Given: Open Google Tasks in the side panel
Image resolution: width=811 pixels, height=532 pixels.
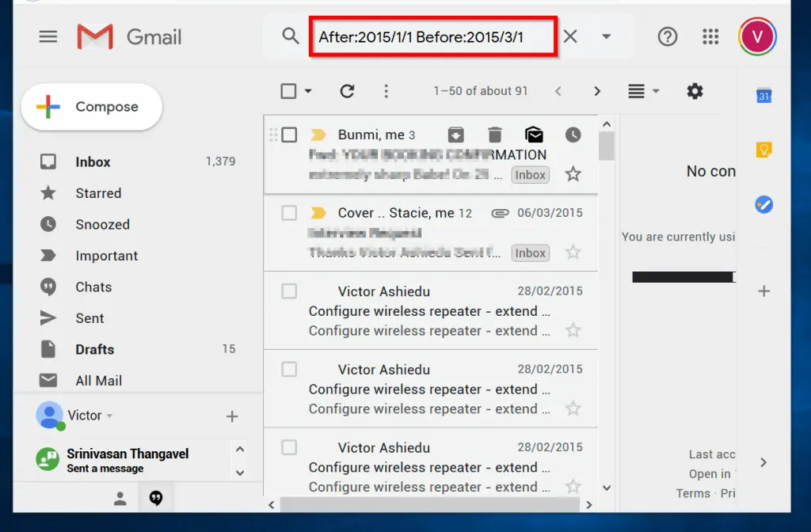Looking at the screenshot, I should tap(763, 204).
